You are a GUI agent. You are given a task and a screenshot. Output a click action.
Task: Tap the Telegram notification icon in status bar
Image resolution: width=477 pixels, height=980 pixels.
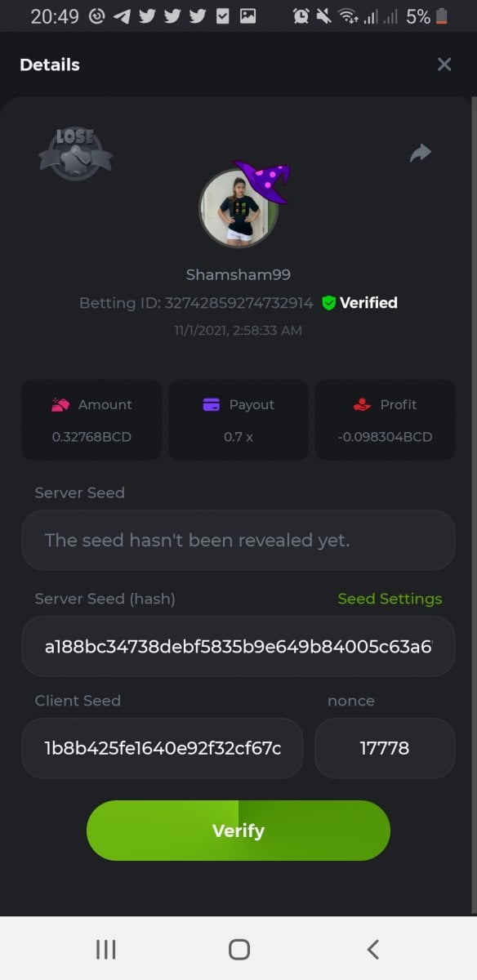122,16
